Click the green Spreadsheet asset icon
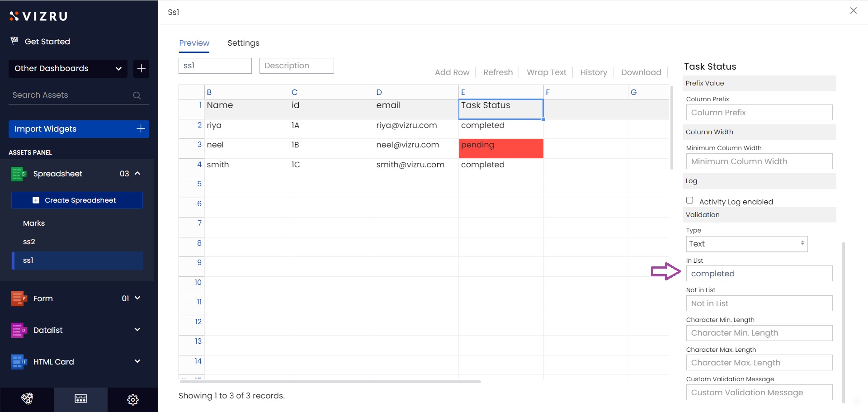Viewport: 868px width, 412px height. coord(18,174)
